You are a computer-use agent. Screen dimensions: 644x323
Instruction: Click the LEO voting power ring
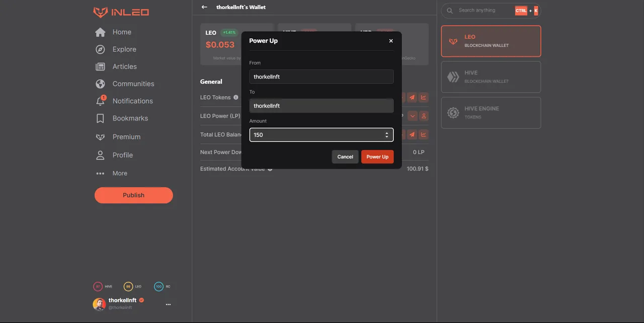point(128,286)
